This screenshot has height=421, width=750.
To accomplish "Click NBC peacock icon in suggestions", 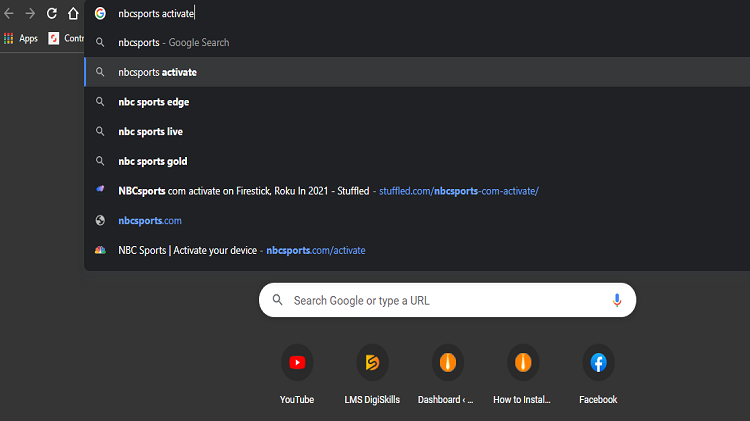I will pyautogui.click(x=100, y=250).
